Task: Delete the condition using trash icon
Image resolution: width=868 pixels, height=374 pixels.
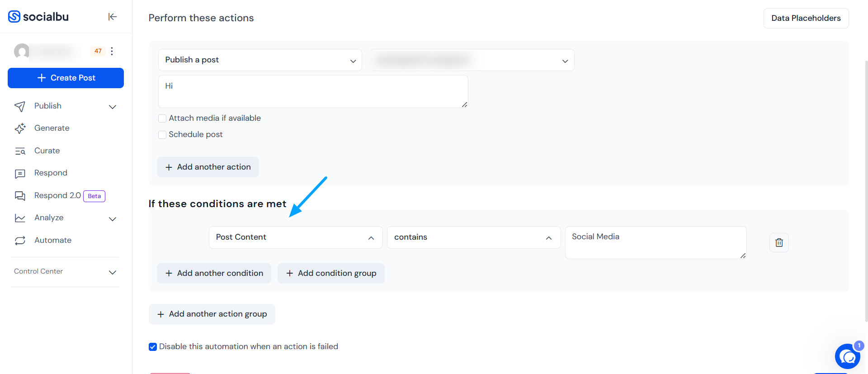Action: click(x=779, y=243)
